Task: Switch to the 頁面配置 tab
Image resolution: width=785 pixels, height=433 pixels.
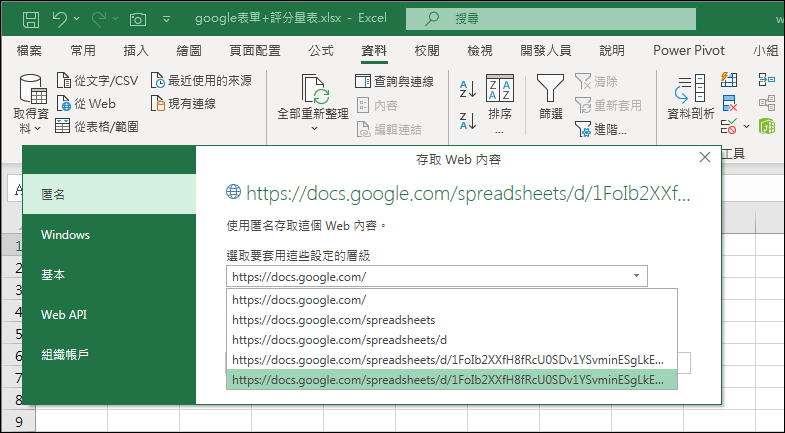Action: point(255,51)
